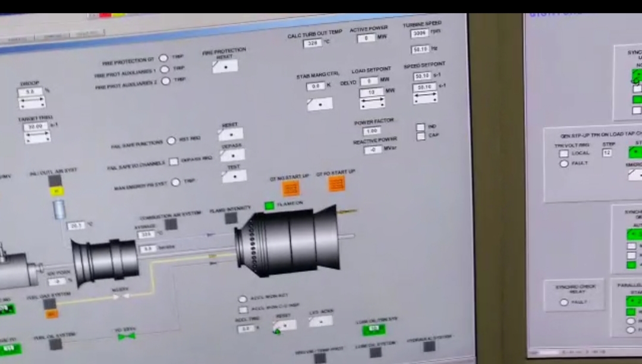Image resolution: width=642 pixels, height=364 pixels.
Task: Click the AVERAGE temperature value field
Action: [146, 235]
